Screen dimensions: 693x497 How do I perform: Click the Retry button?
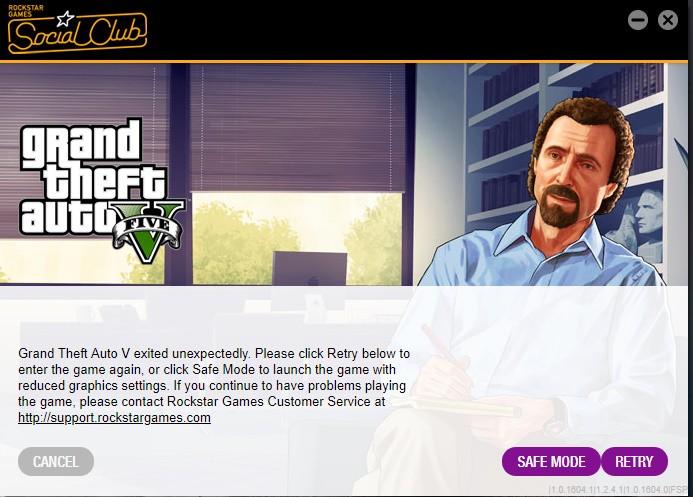click(x=634, y=462)
